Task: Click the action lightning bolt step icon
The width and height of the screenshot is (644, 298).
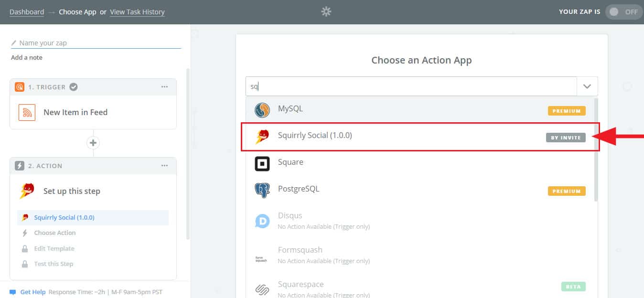Action: pyautogui.click(x=20, y=166)
